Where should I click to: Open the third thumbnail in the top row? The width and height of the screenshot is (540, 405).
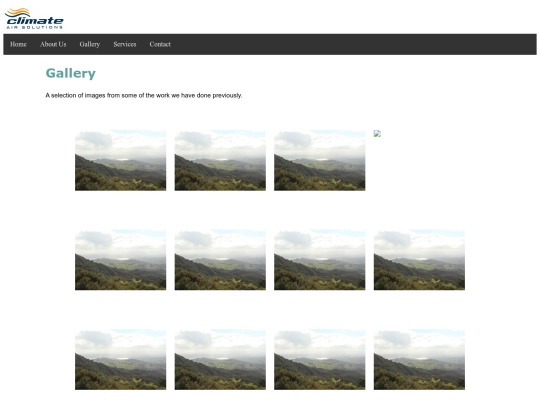click(x=320, y=160)
